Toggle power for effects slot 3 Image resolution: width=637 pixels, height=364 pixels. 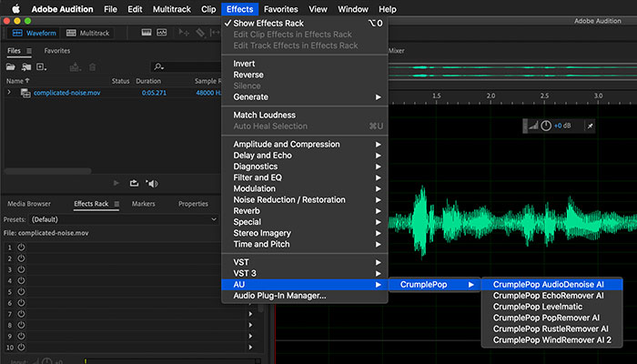click(21, 269)
